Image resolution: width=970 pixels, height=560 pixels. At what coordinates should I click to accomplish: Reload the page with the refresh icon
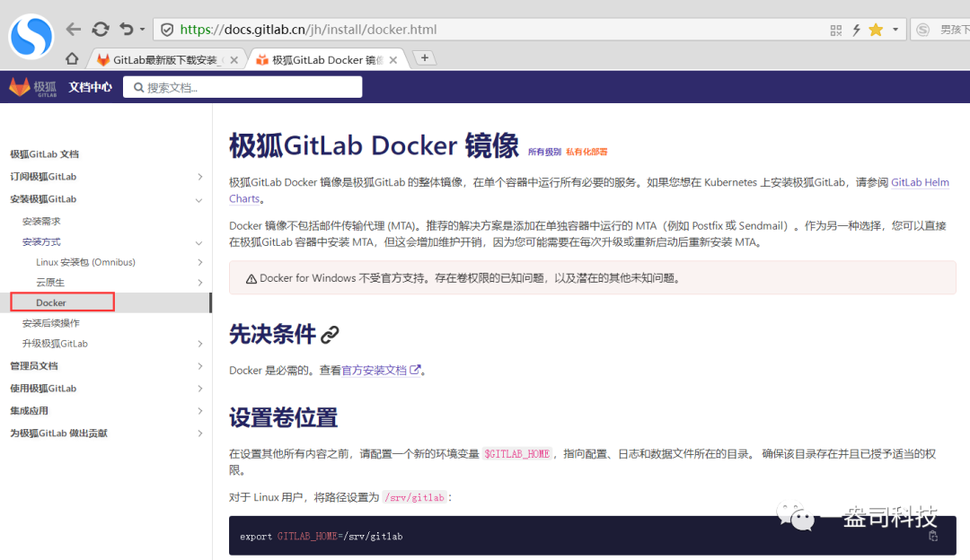[101, 29]
